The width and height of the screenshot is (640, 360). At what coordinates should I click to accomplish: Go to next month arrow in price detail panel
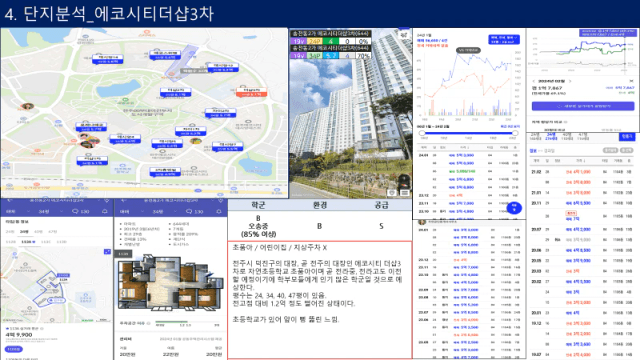[570, 81]
